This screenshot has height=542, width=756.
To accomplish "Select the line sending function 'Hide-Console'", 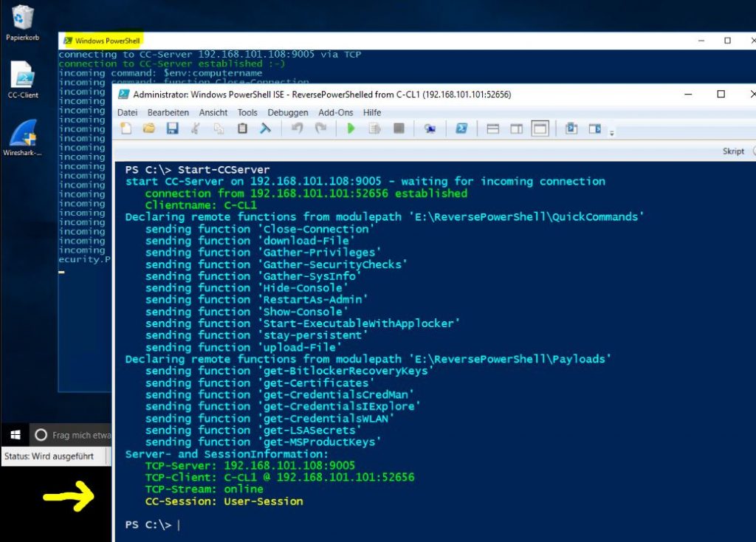I will (x=247, y=288).
